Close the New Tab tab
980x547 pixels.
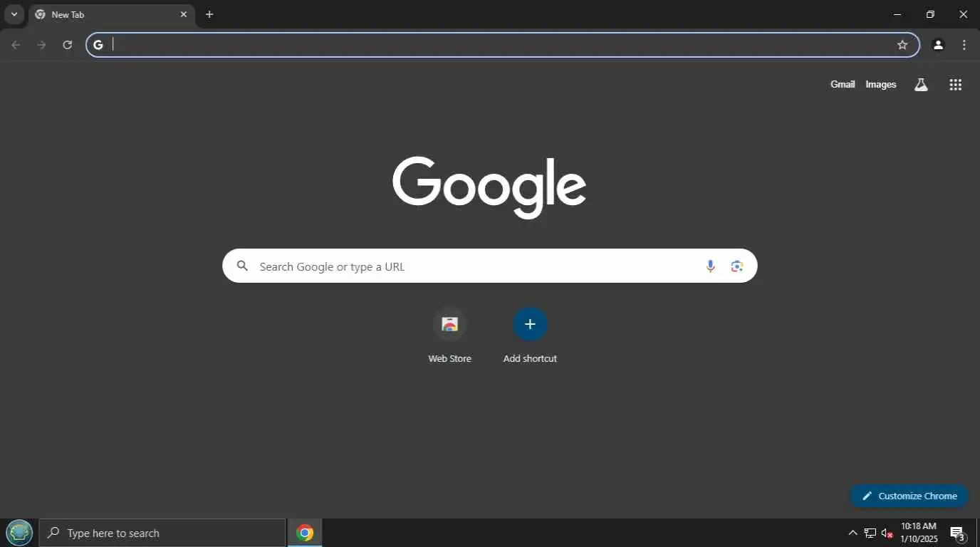(184, 14)
